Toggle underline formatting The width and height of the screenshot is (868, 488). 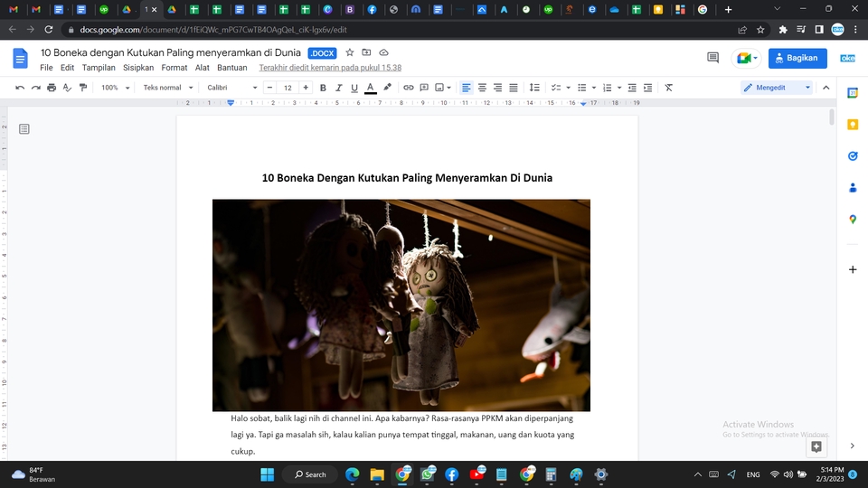[354, 88]
